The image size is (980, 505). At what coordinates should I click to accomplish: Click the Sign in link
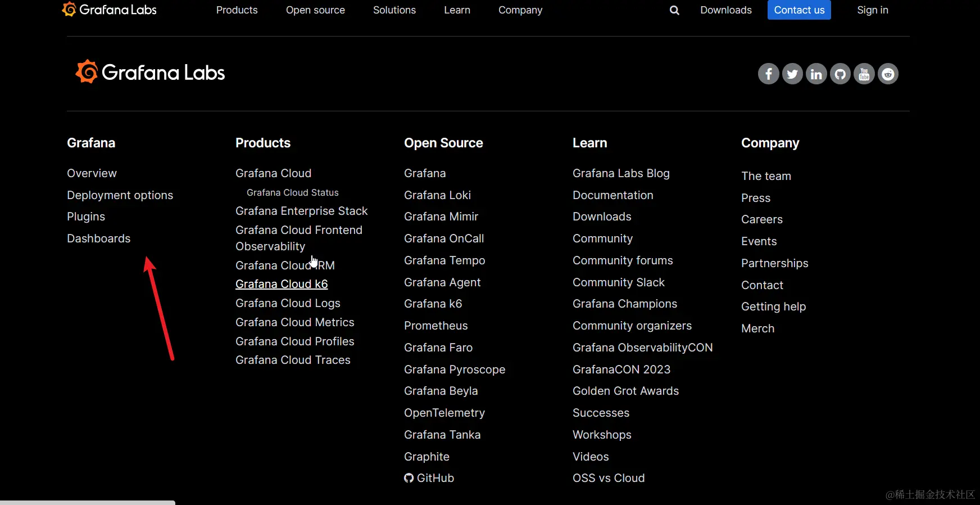pos(873,10)
